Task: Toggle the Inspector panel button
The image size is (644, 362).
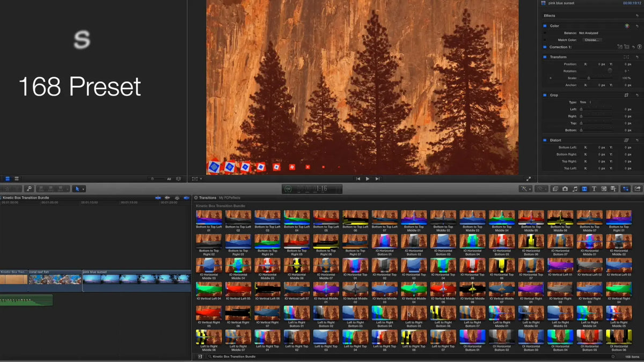Action: click(x=625, y=189)
